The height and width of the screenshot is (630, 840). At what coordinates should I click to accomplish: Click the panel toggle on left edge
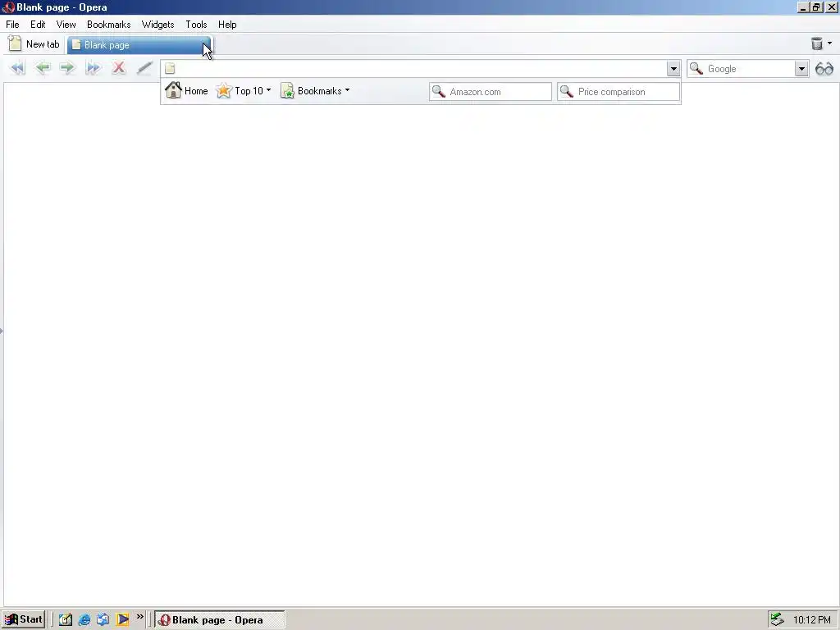[2, 331]
